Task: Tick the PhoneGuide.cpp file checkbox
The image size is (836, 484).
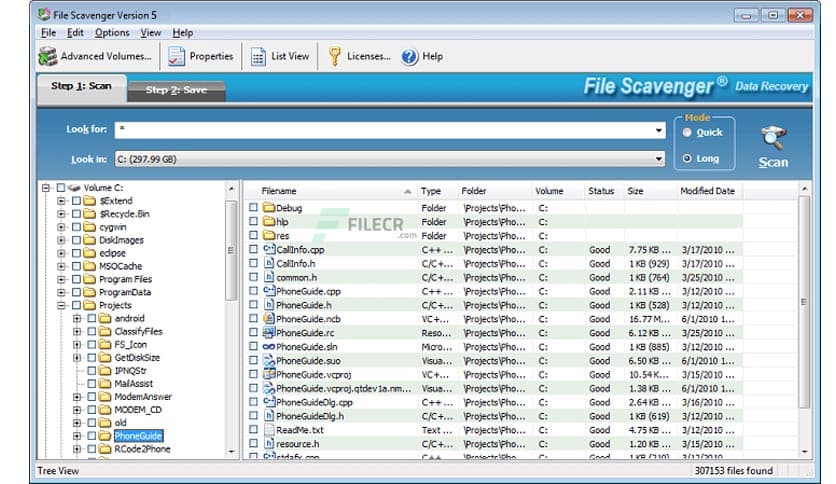Action: [x=253, y=291]
